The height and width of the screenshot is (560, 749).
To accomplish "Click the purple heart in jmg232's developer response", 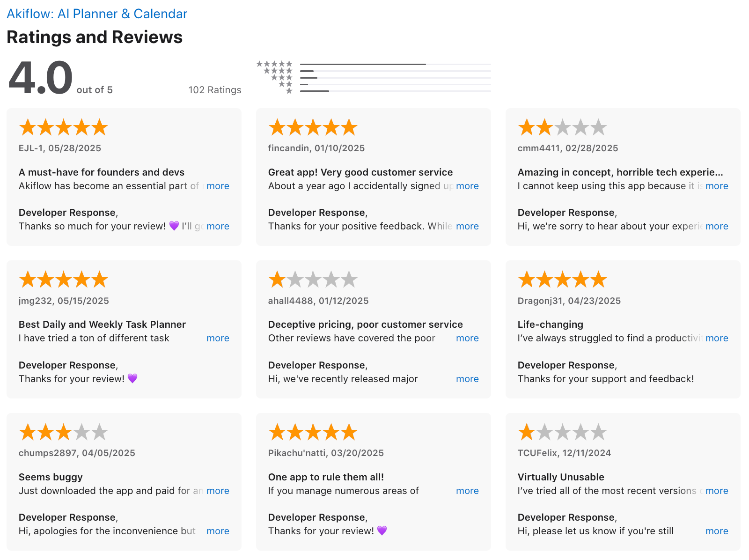I will tap(132, 378).
